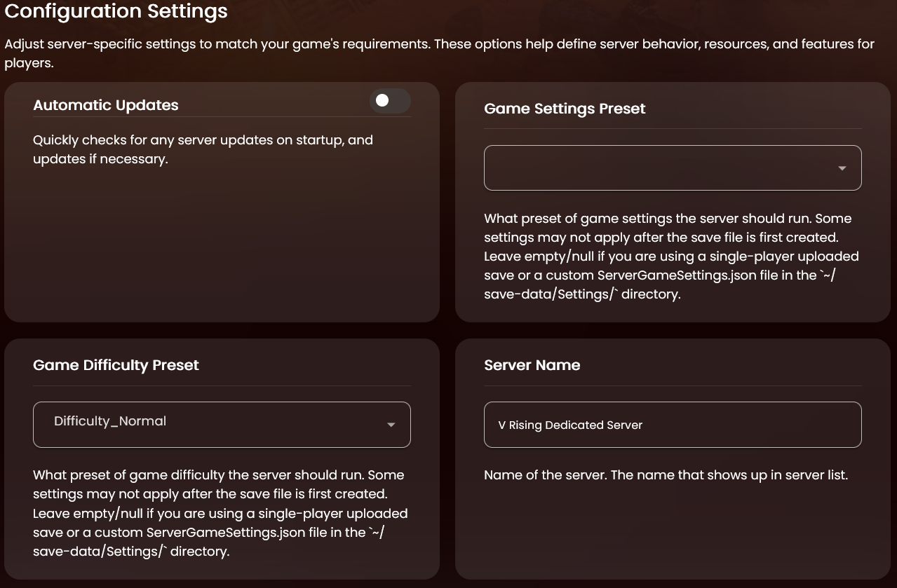Viewport: 897px width, 588px height.
Task: Click the Server Name title label
Action: pos(532,365)
